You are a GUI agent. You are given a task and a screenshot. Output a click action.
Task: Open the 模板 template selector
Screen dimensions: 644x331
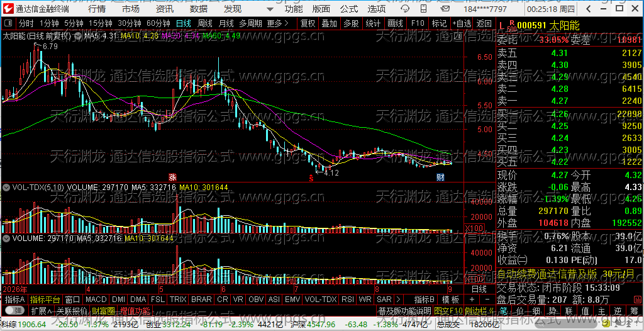pos(450,300)
